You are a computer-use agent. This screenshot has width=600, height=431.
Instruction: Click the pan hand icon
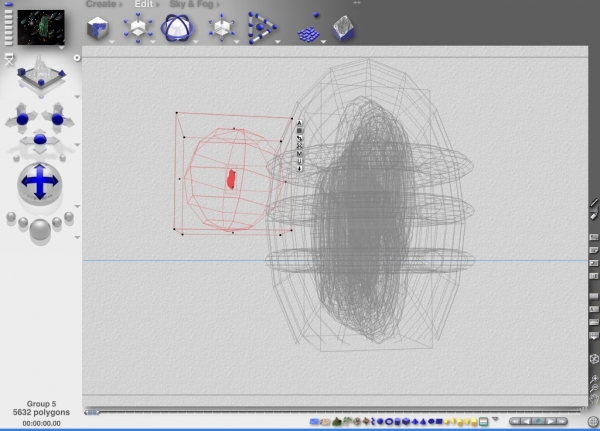pyautogui.click(x=594, y=400)
